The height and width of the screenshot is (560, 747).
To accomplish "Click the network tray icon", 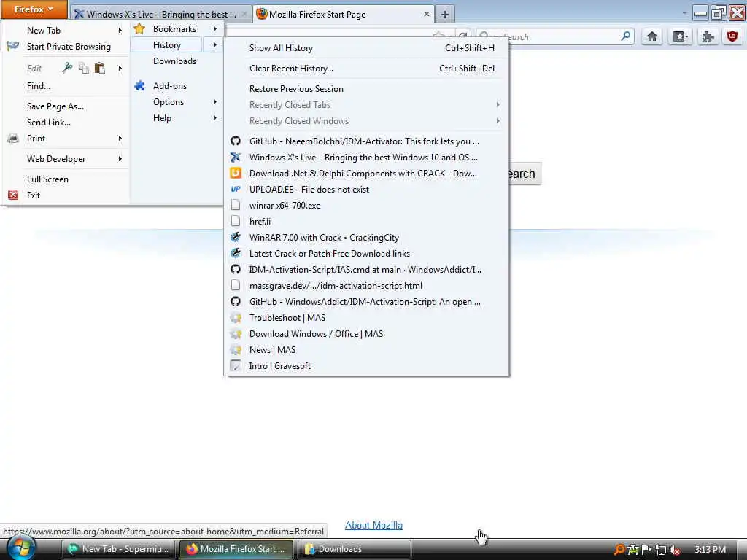I will (x=661, y=550).
